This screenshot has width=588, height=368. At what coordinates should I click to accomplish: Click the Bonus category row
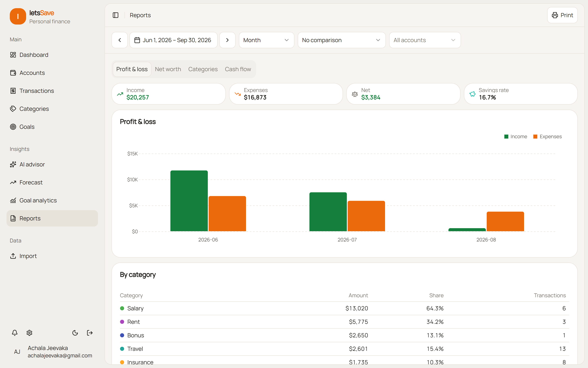click(x=345, y=335)
